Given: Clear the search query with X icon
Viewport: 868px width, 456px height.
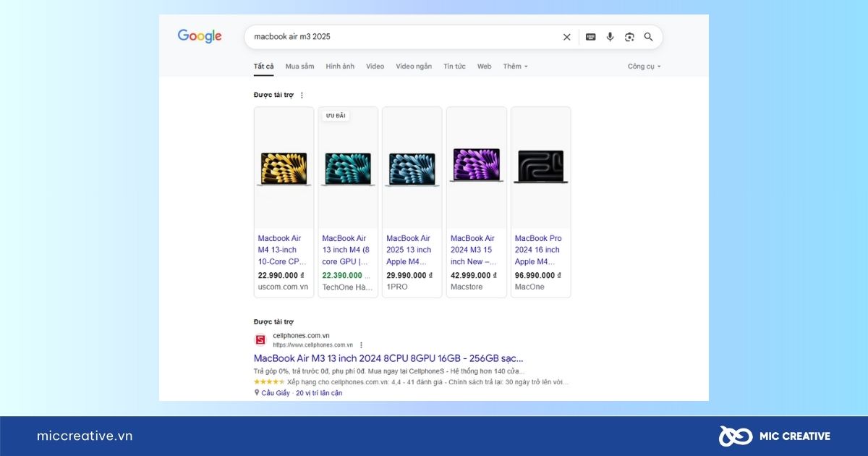Looking at the screenshot, I should [x=567, y=37].
